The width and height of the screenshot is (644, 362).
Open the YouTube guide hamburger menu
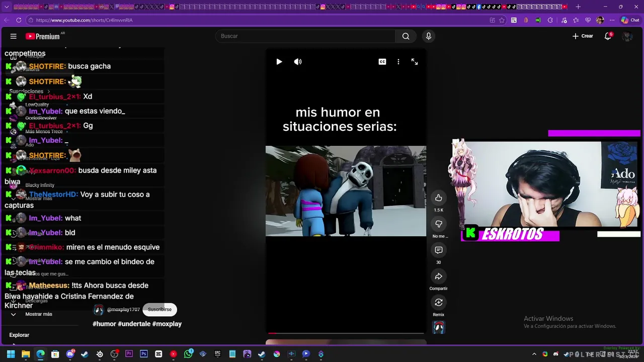14,36
